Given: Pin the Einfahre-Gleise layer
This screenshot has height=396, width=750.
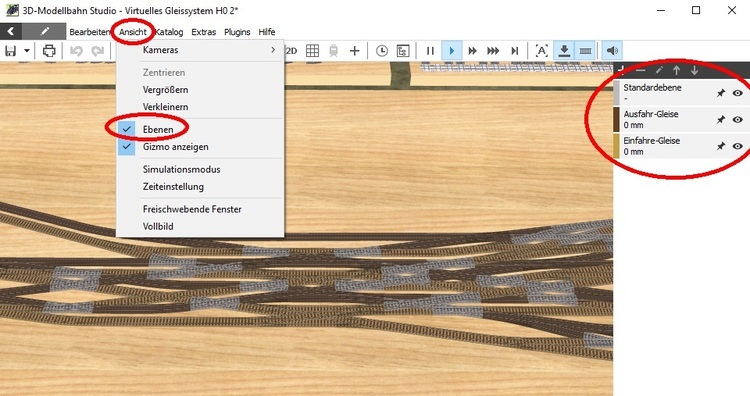Looking at the screenshot, I should tap(721, 146).
